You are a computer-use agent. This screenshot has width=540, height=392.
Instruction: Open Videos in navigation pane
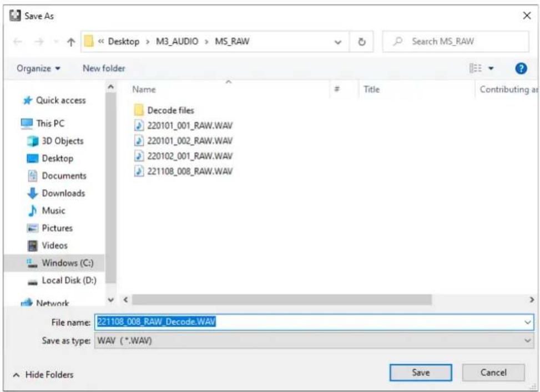click(54, 246)
